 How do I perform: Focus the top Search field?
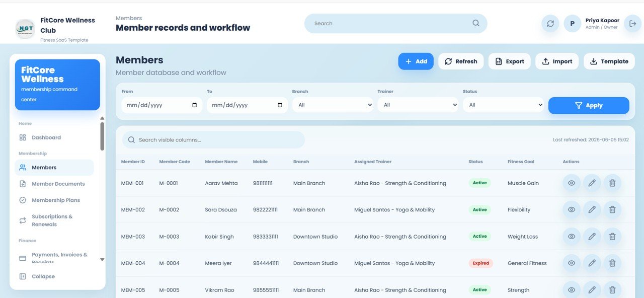[x=395, y=24]
